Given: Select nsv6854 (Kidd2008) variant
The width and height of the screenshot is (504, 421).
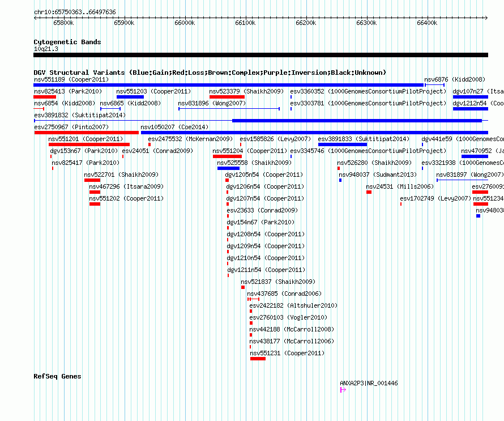Looking at the screenshot, I should 65,103.
